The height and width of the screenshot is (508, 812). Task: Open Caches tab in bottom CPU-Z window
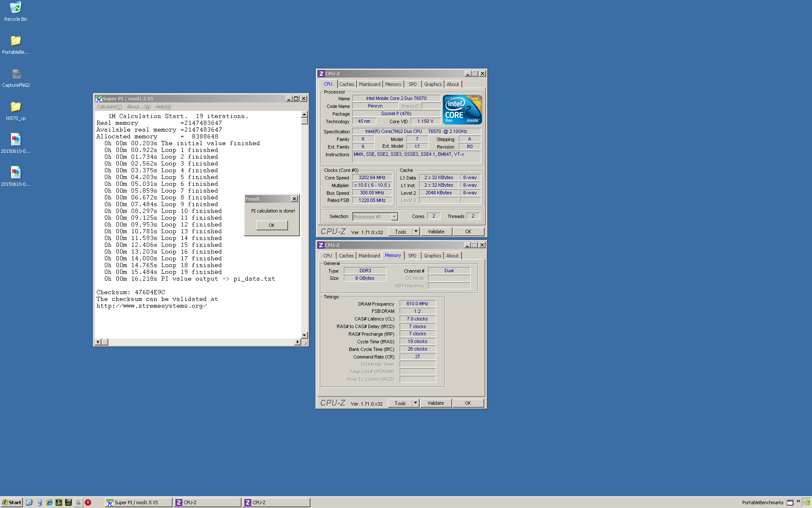pos(346,256)
